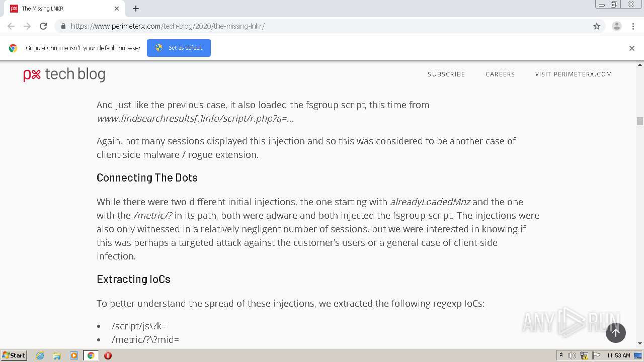
Task: Open the SUBSCRIBE link
Action: 446,74
